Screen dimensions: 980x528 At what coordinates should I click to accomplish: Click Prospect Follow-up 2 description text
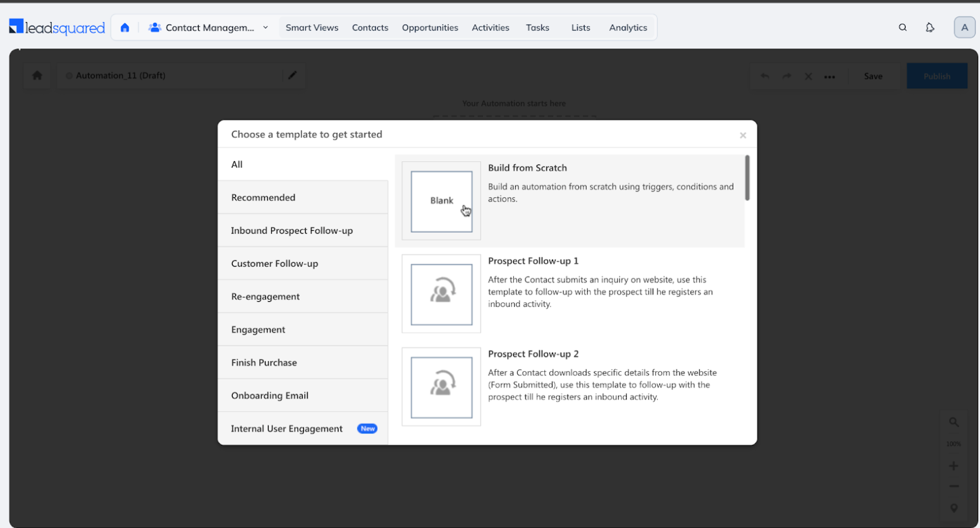coord(602,385)
